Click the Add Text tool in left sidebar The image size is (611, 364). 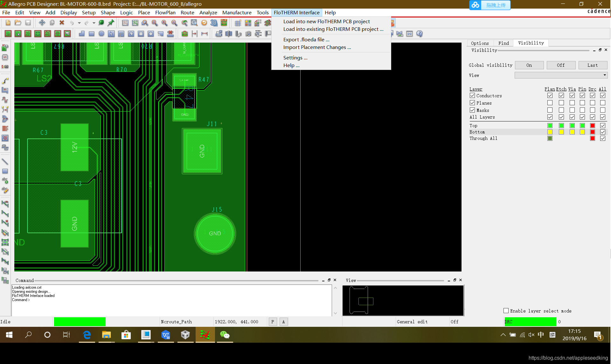(x=5, y=181)
